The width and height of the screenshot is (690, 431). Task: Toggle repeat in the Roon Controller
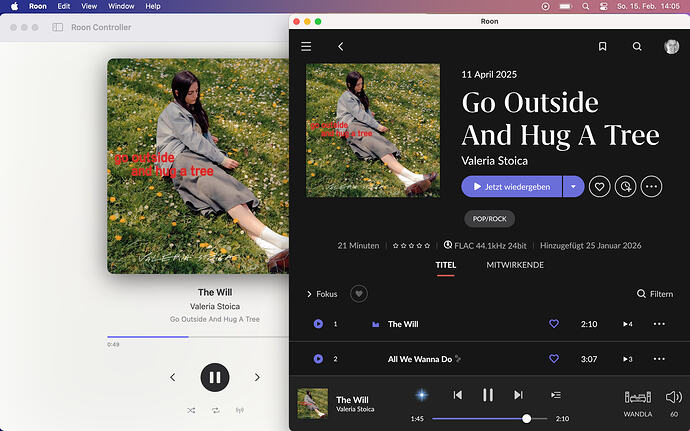coord(215,410)
